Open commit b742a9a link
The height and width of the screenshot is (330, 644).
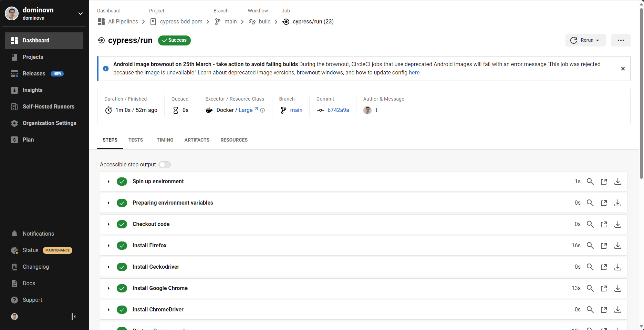coord(338,110)
